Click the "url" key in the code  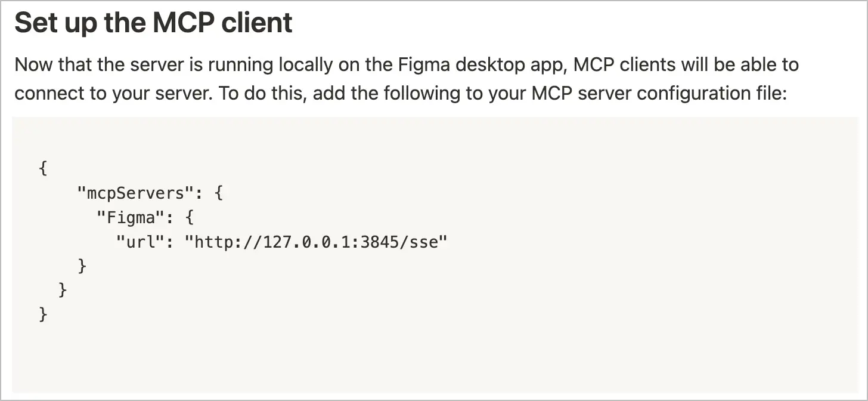(140, 242)
